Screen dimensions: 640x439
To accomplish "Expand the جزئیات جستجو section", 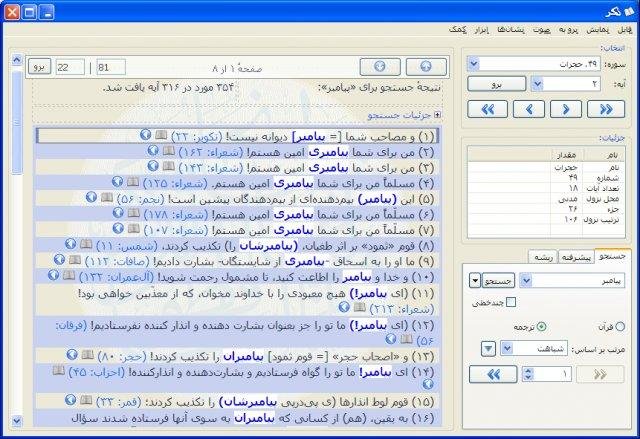I will coord(439,116).
